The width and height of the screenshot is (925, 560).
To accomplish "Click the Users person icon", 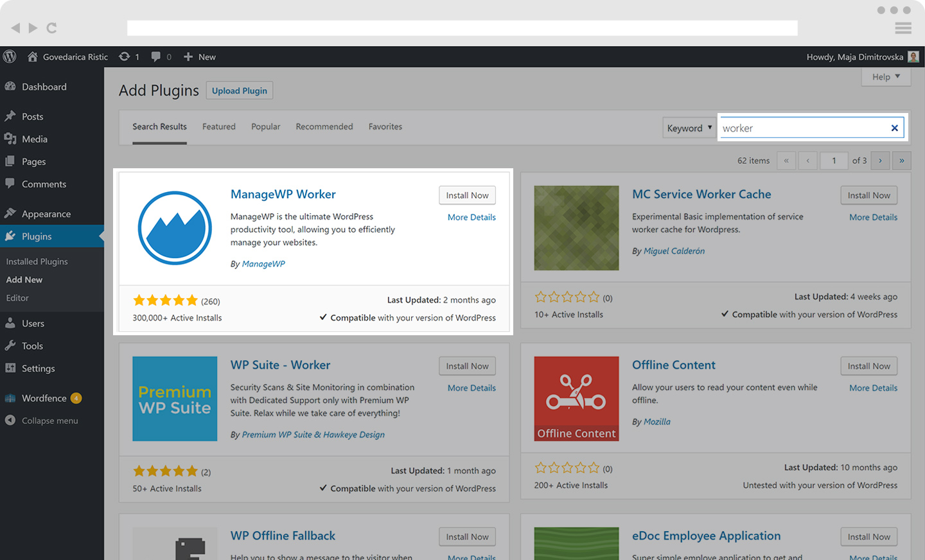I will tap(10, 323).
